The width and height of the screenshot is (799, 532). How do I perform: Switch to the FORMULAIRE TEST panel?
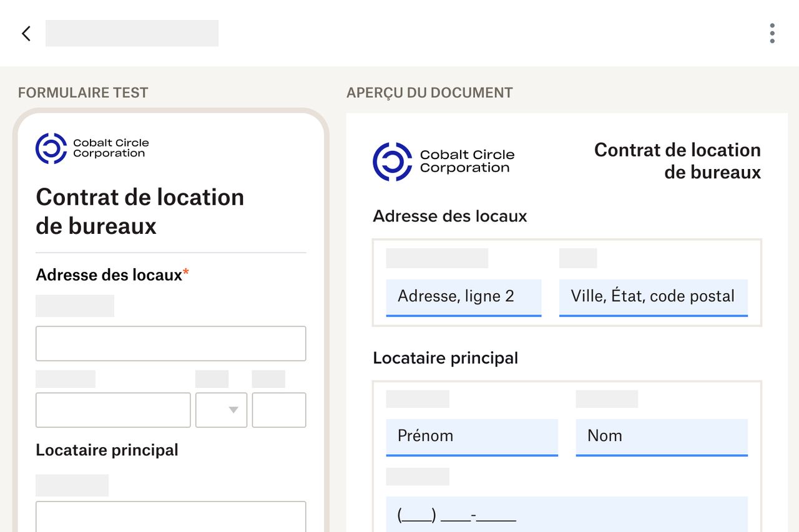[x=83, y=92]
